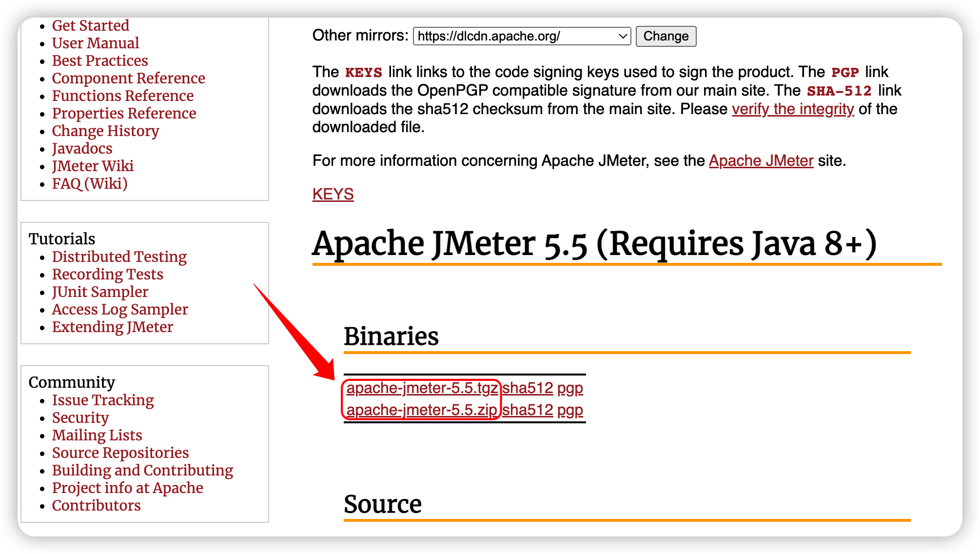980x554 pixels.
Task: Open Building and Contributing page
Action: 142,470
